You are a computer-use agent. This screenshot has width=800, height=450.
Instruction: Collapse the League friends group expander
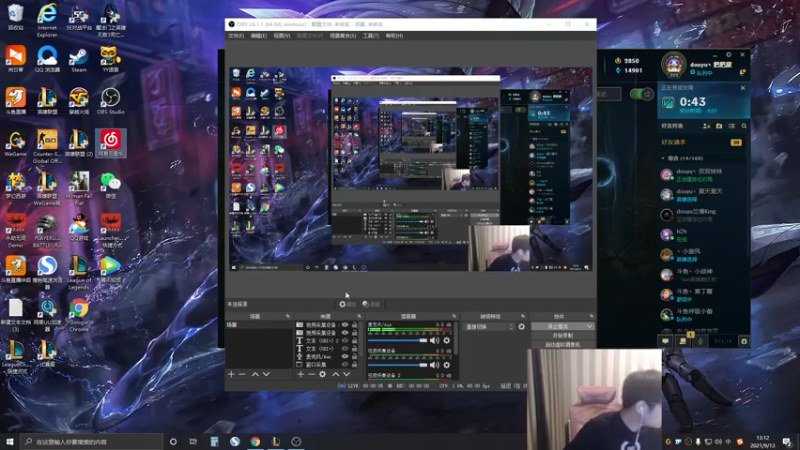pos(663,158)
